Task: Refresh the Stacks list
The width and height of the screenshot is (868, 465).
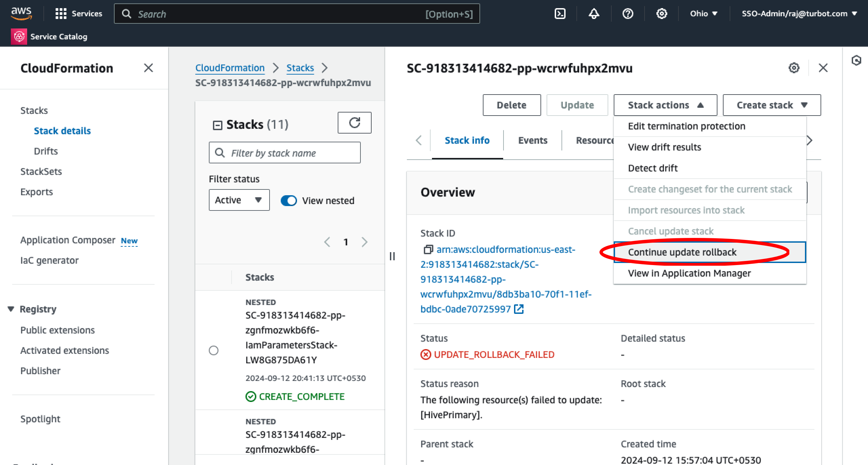Action: [x=354, y=123]
